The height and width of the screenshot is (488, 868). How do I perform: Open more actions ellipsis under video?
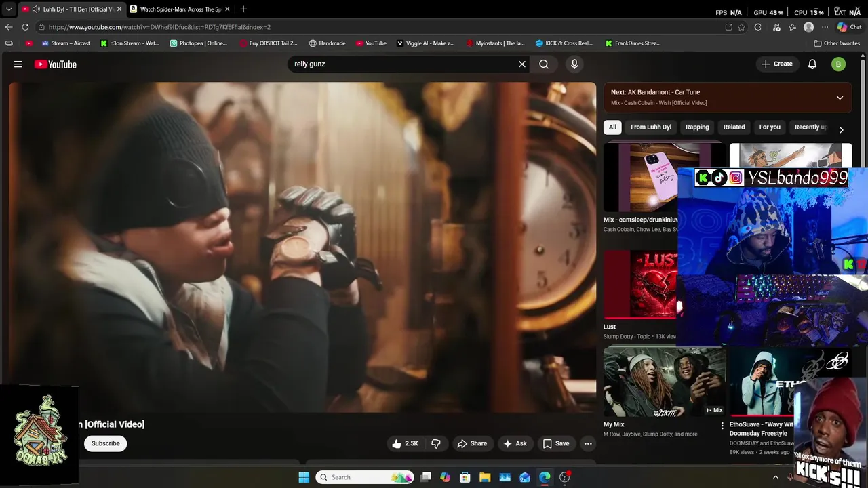coord(588,443)
